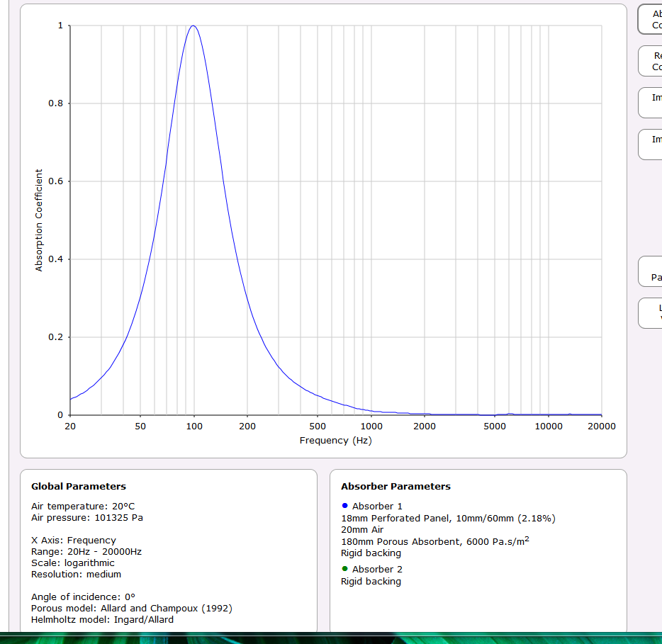Open the first Impedance graph button
Image resolution: width=662 pixels, height=644 pixels.
coord(652,103)
